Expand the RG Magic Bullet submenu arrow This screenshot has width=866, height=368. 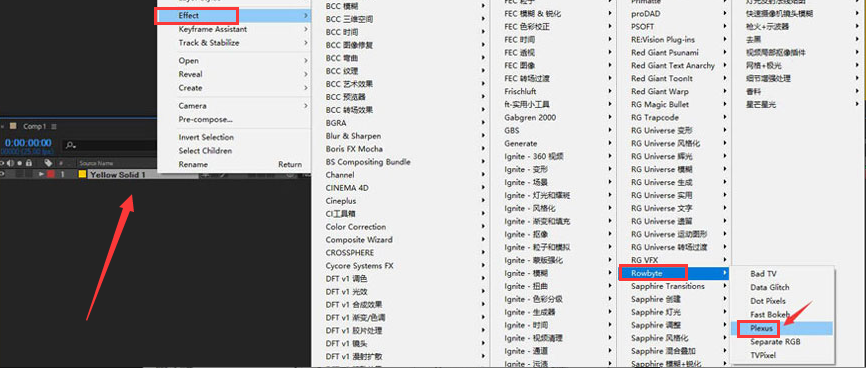click(724, 104)
